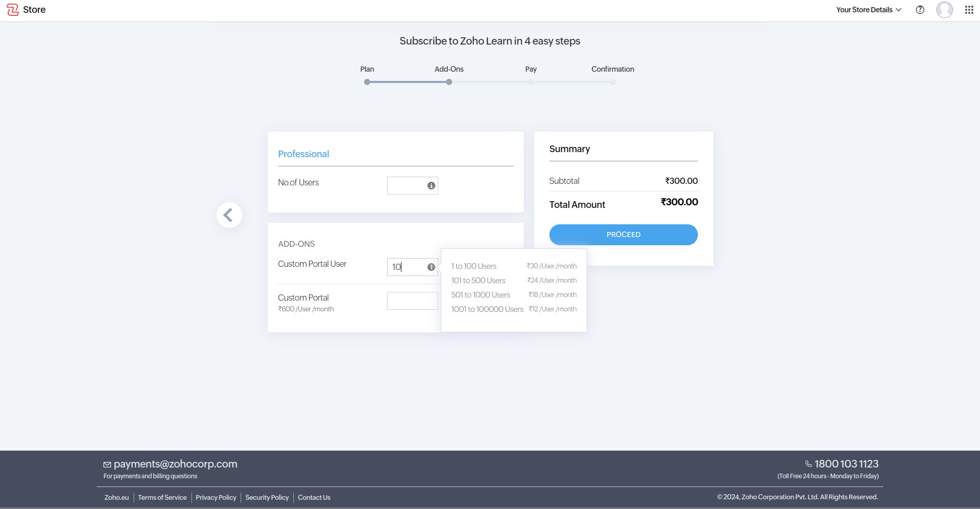Click the Zoho Store logo icon

tap(13, 10)
